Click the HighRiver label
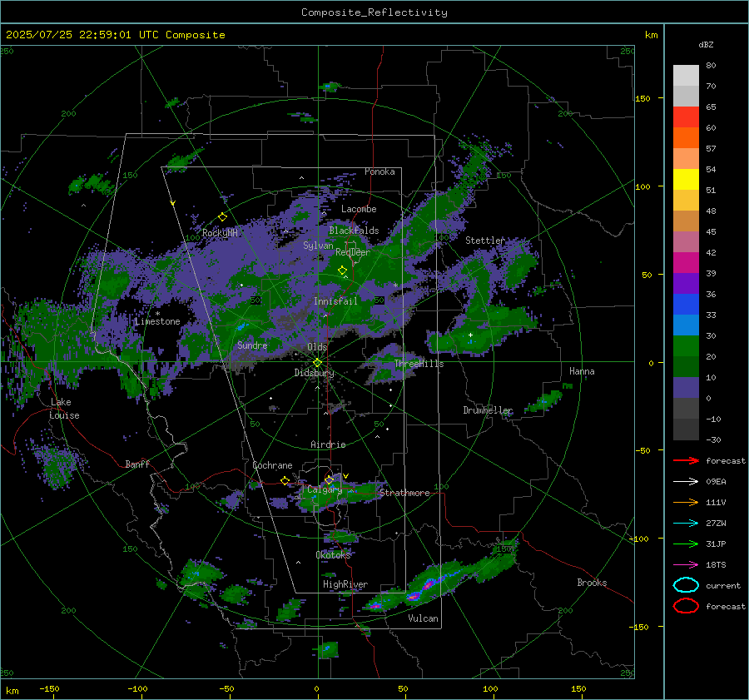This screenshot has width=749, height=700. coord(345,584)
